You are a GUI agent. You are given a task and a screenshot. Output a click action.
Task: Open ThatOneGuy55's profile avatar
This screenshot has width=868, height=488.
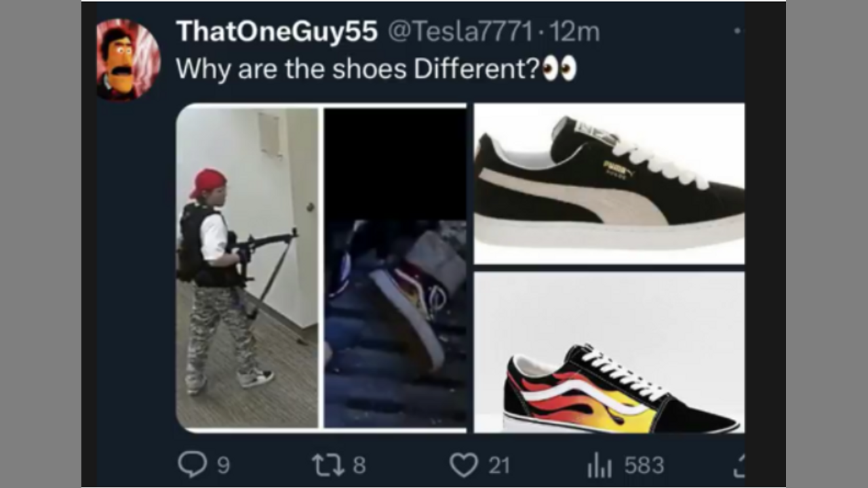click(128, 60)
